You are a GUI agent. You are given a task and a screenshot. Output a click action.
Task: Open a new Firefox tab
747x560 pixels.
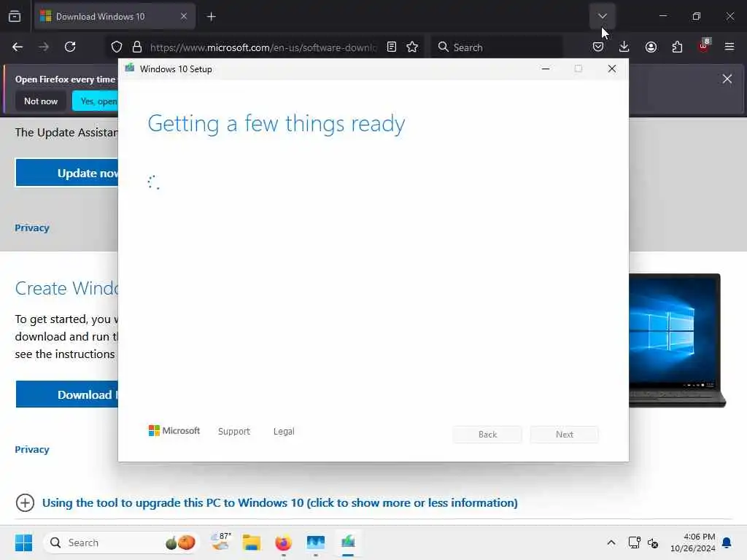[x=212, y=17]
